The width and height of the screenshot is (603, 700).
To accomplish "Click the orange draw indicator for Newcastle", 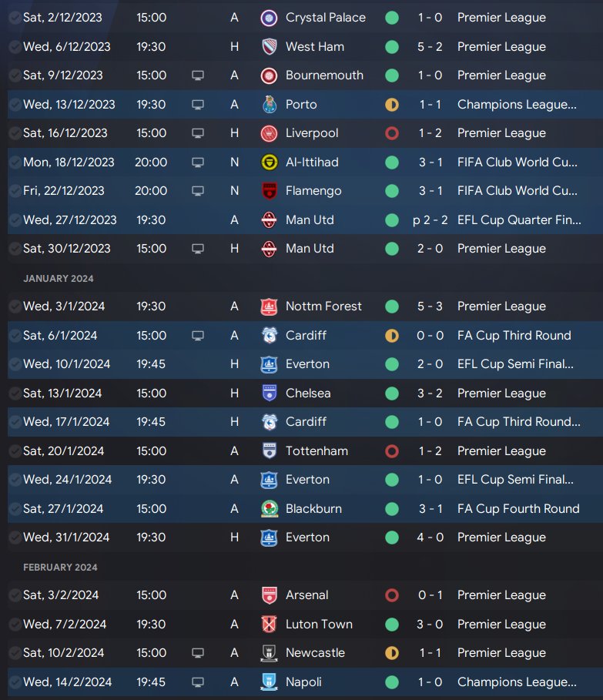I will [392, 653].
